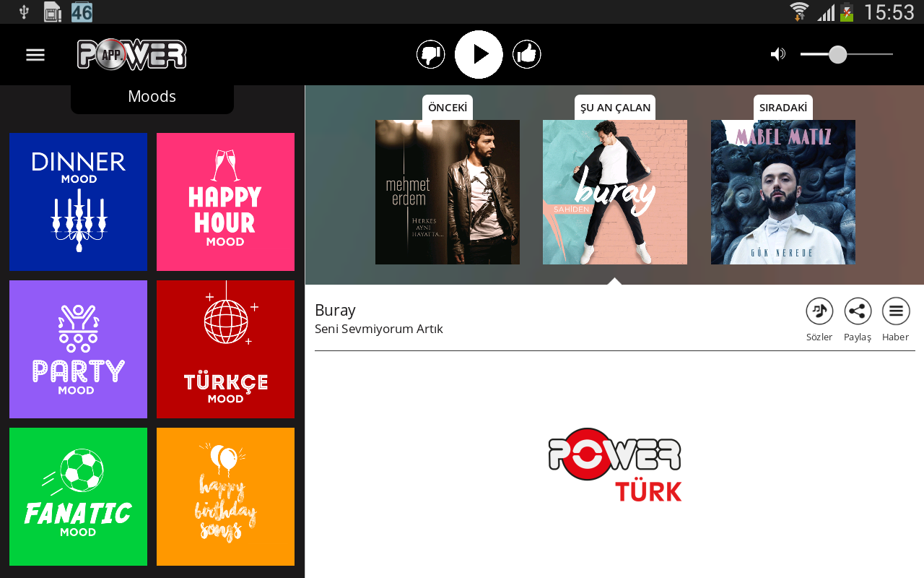The height and width of the screenshot is (578, 924).
Task: Select the Türkçe Mood tile
Action: [x=225, y=349]
